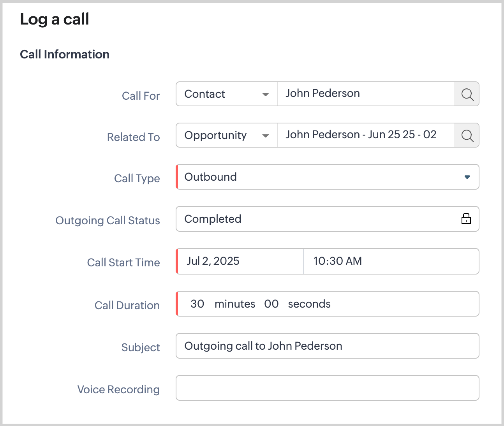Click the search icon in Call For row
This screenshot has height=426, width=504.
(x=467, y=94)
